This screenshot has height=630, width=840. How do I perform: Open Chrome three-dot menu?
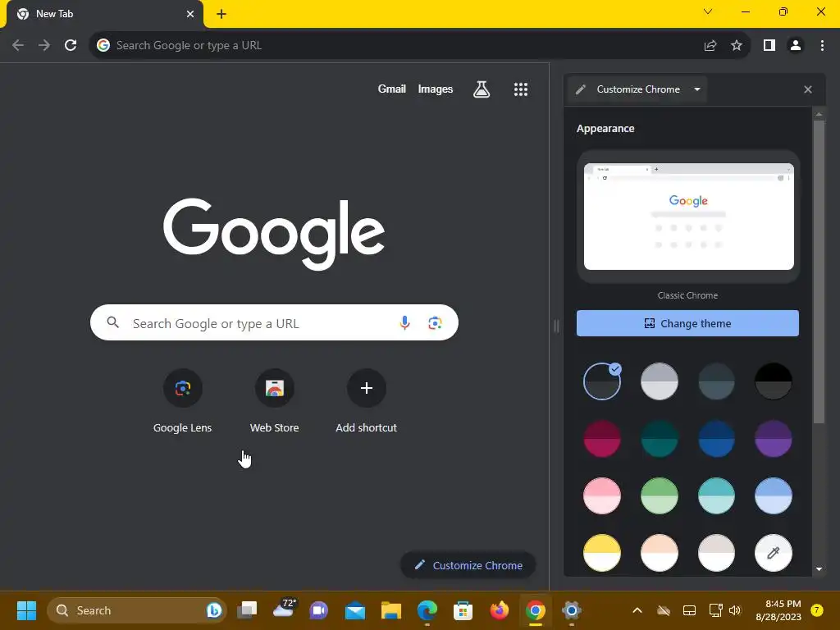tap(822, 46)
